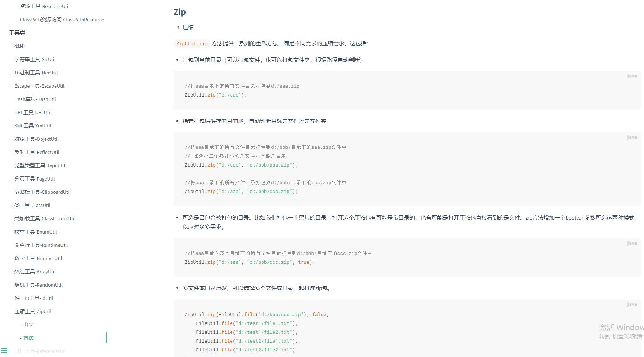
Task: Click code line ZipUtil.zip("d:/aaa");
Action: 216,95
